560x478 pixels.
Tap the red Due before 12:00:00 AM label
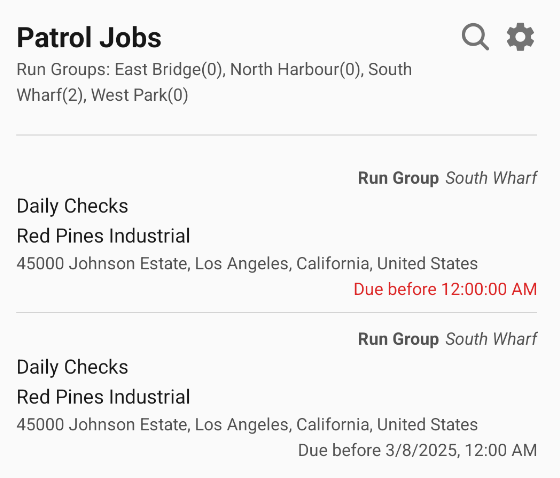click(x=445, y=289)
